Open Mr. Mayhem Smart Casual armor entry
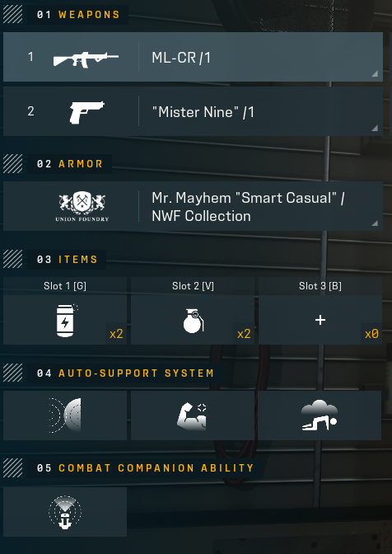 coord(248,207)
